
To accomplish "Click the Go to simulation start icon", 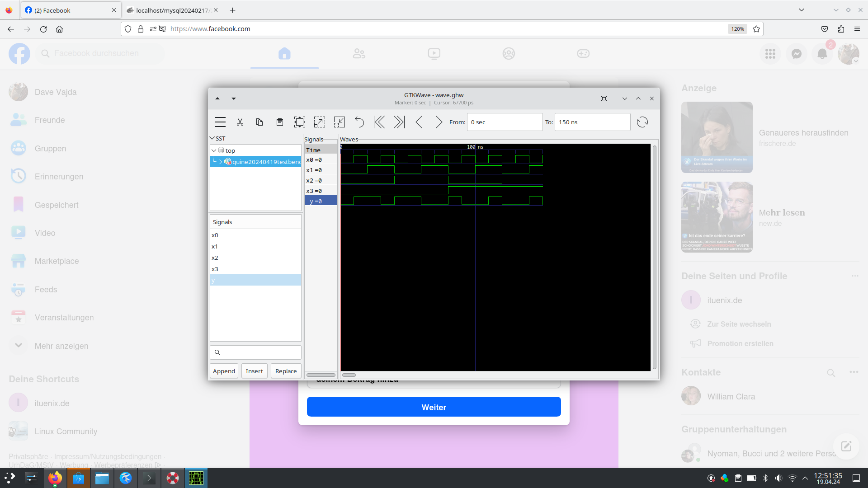I will coord(379,122).
